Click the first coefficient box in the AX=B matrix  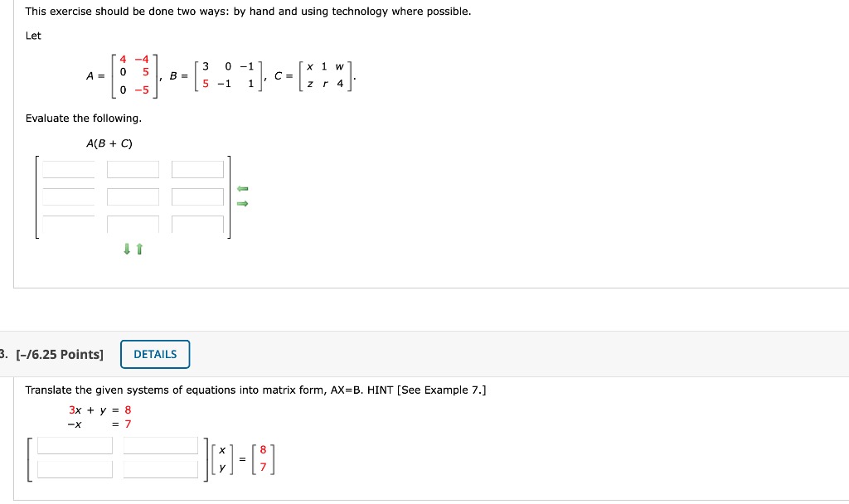pyautogui.click(x=75, y=444)
